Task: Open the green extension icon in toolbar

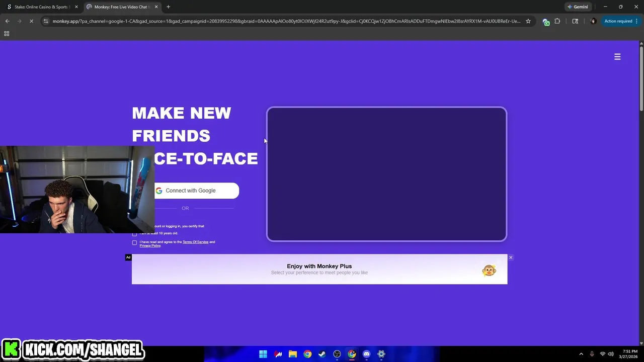Action: [x=546, y=22]
